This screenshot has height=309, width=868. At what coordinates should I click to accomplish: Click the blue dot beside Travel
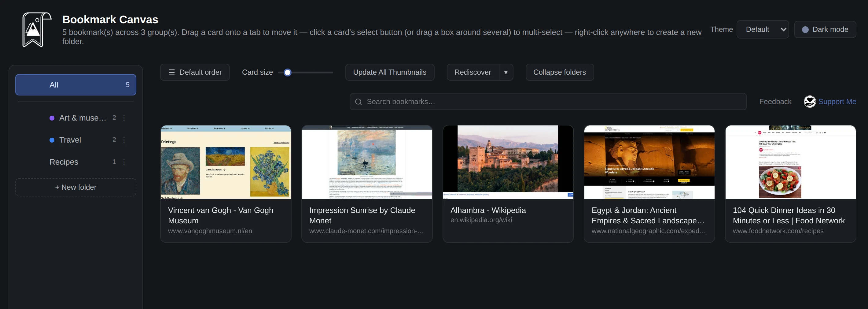pyautogui.click(x=52, y=140)
